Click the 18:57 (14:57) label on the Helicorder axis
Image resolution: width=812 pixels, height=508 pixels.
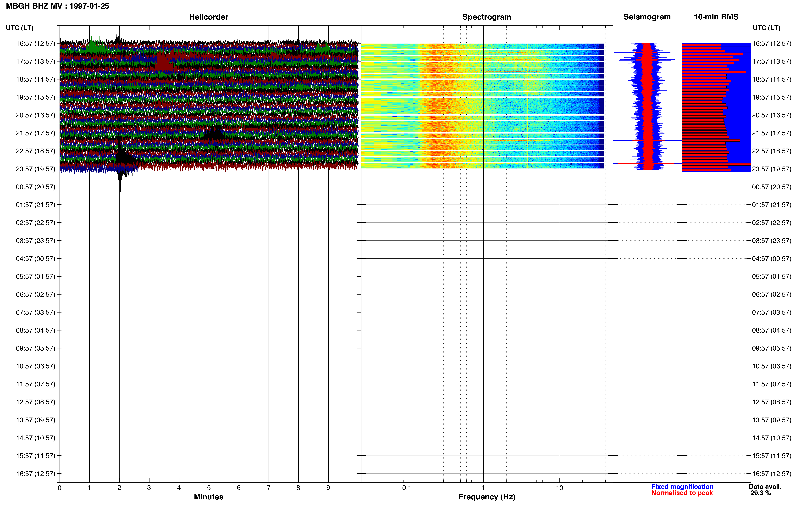36,79
